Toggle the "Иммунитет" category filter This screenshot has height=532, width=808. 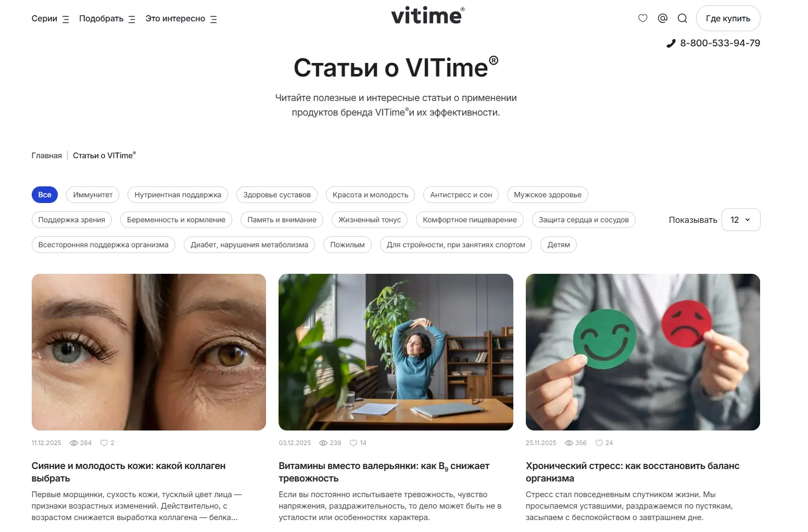93,195
